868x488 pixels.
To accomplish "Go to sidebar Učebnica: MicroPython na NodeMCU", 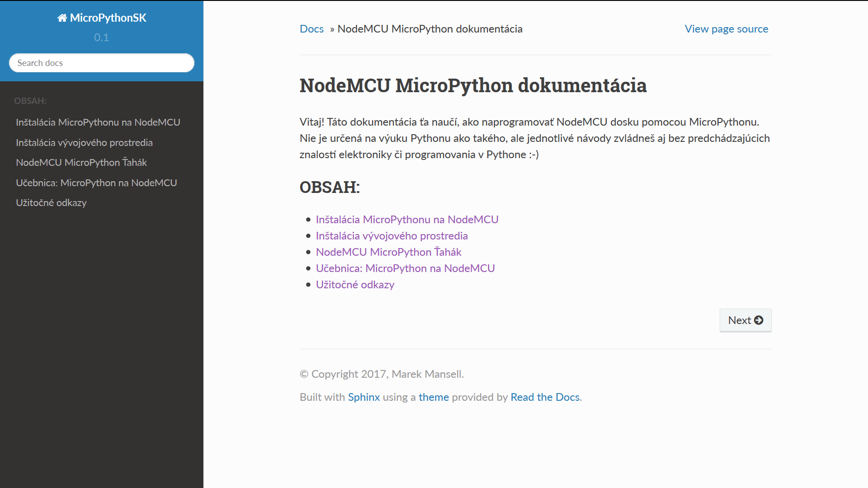I will pyautogui.click(x=96, y=183).
